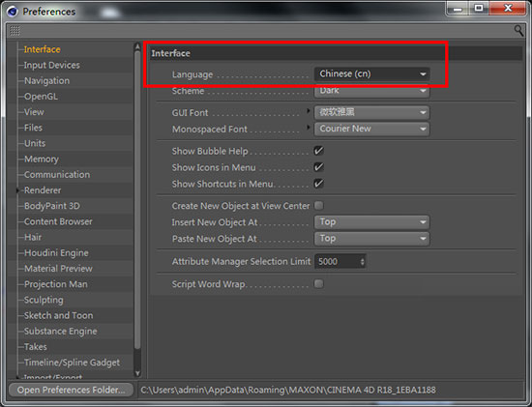Screen dimensions: 532x407
Task: Click the sidebar scroll down arrow
Action: point(137,373)
